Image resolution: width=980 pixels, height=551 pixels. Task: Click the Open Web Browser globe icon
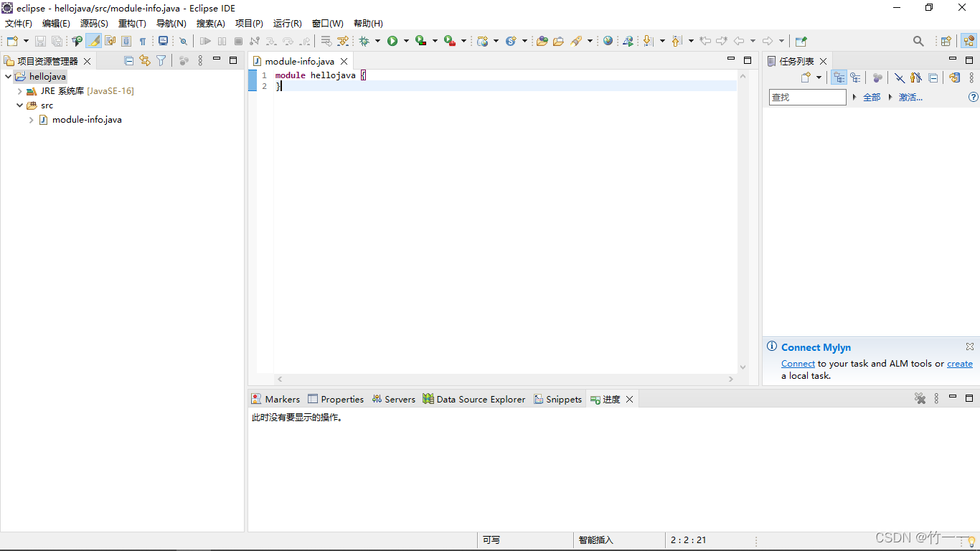608,41
